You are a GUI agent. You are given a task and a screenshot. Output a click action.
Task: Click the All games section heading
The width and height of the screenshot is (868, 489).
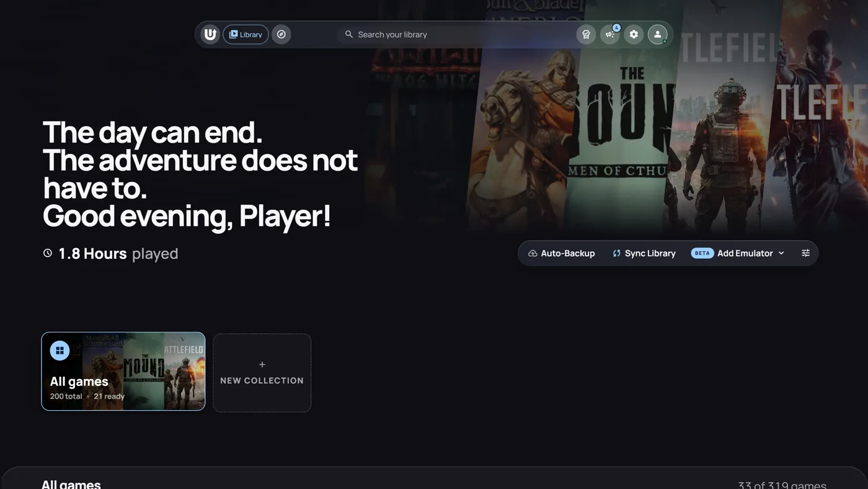[x=71, y=484]
